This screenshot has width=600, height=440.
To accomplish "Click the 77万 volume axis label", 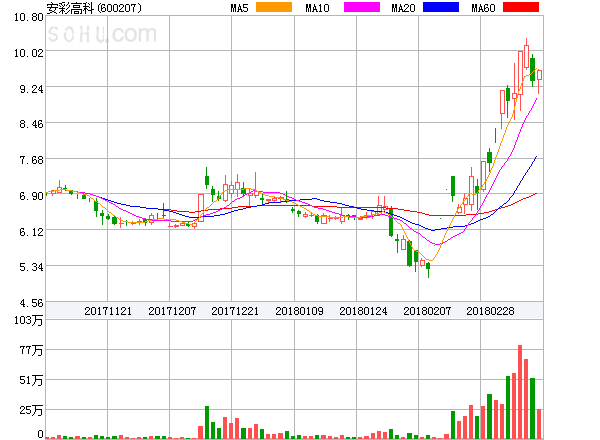I will tap(31, 350).
